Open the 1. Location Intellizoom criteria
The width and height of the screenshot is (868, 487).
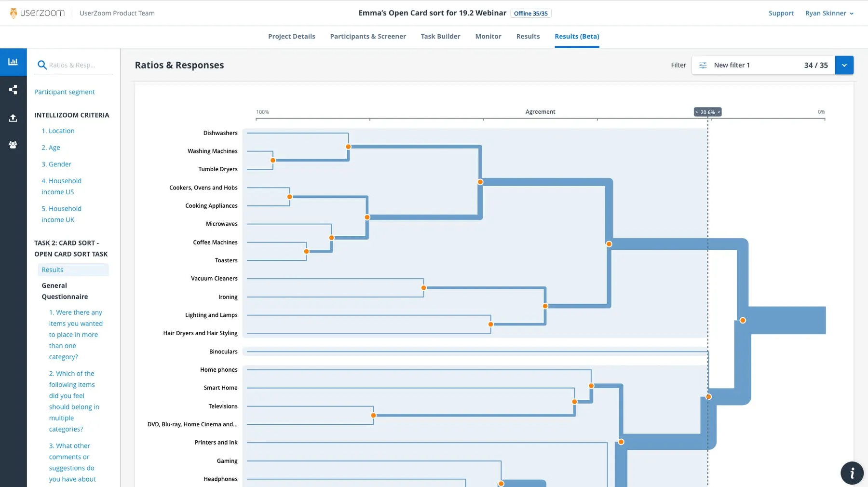click(58, 131)
